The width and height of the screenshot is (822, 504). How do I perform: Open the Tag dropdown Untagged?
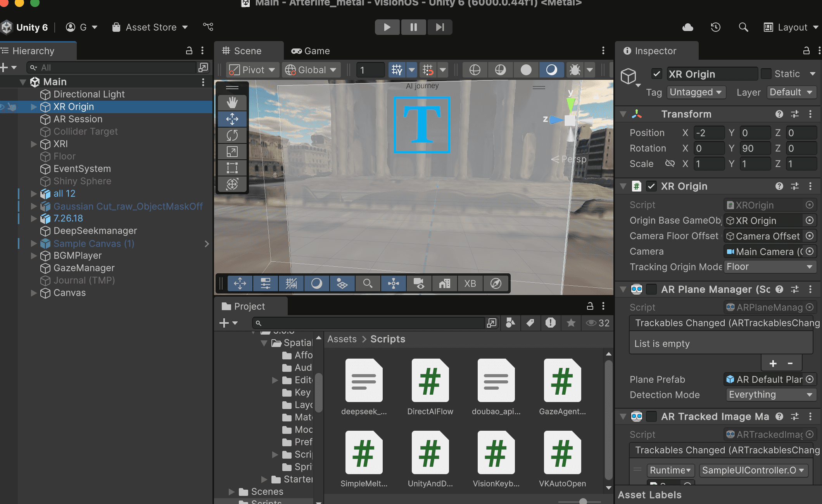[696, 92]
